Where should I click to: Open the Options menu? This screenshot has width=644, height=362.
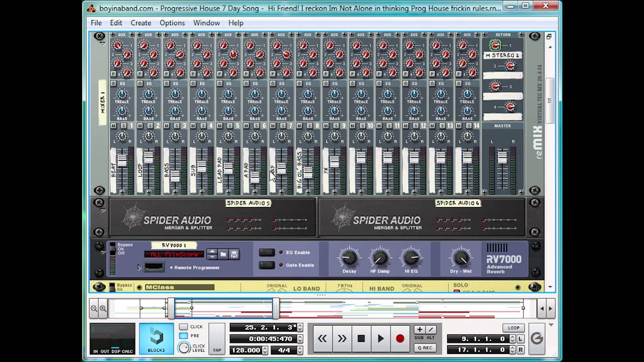[172, 23]
